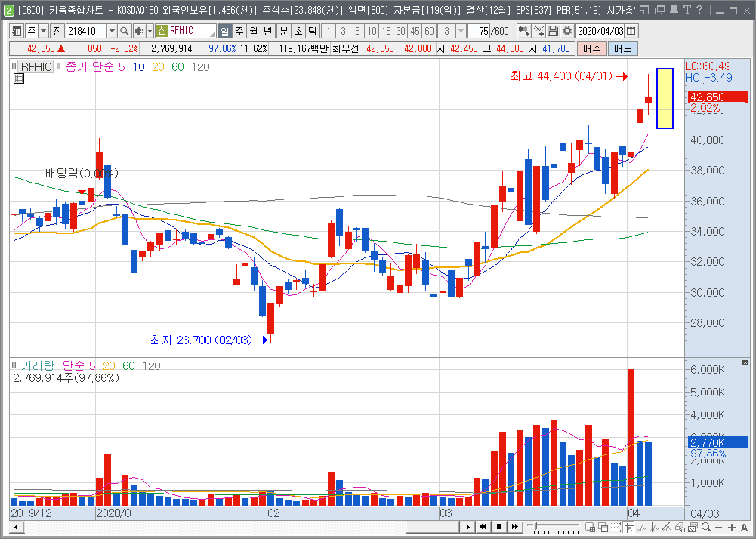Open stock search magnifier next to 218410
The image size is (756, 539).
(125, 32)
